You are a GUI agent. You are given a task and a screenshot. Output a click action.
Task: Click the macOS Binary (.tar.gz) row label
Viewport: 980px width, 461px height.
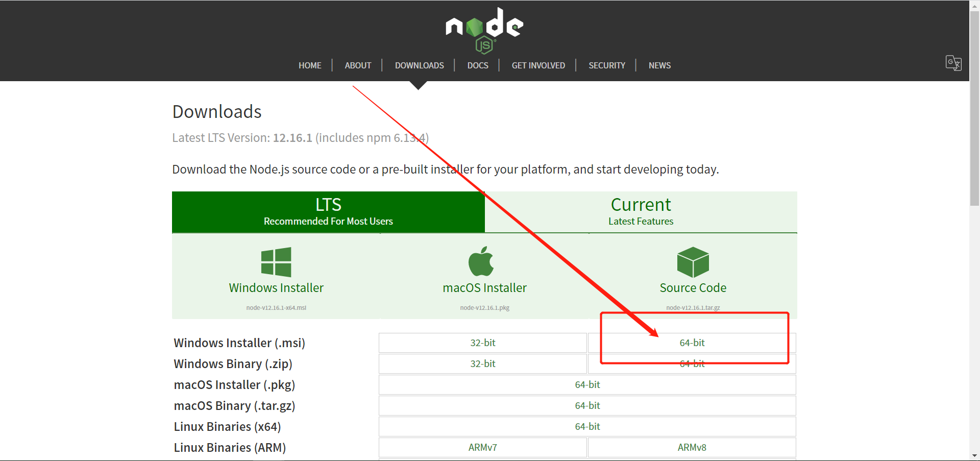[x=234, y=406]
